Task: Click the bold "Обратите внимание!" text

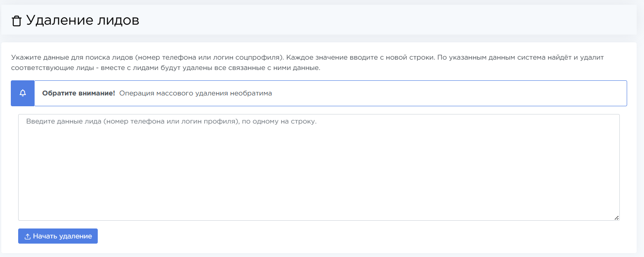Action: pos(78,93)
